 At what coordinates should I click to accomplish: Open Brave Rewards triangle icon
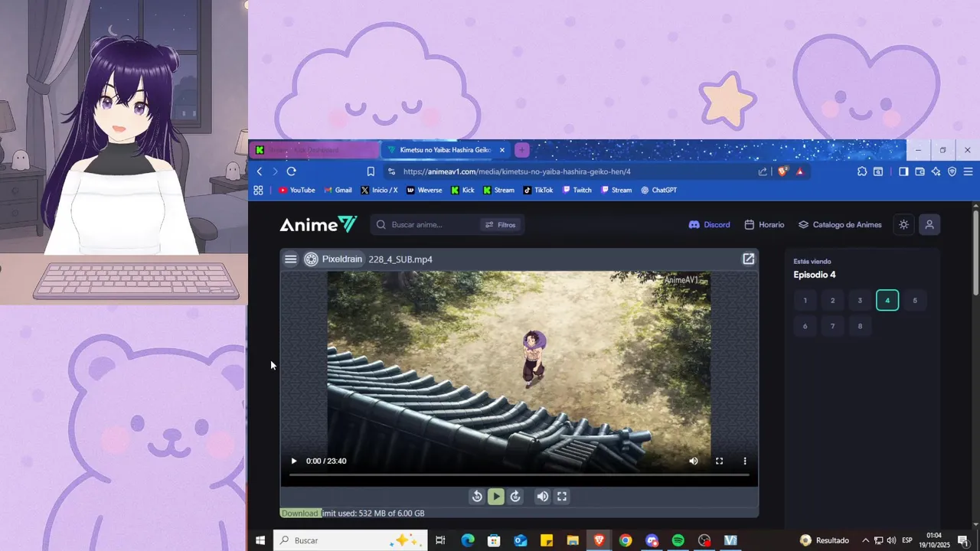(x=799, y=171)
